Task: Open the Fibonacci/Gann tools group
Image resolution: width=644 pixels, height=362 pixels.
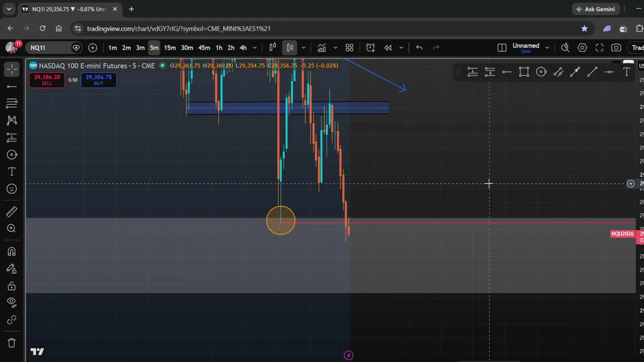Action: [12, 104]
